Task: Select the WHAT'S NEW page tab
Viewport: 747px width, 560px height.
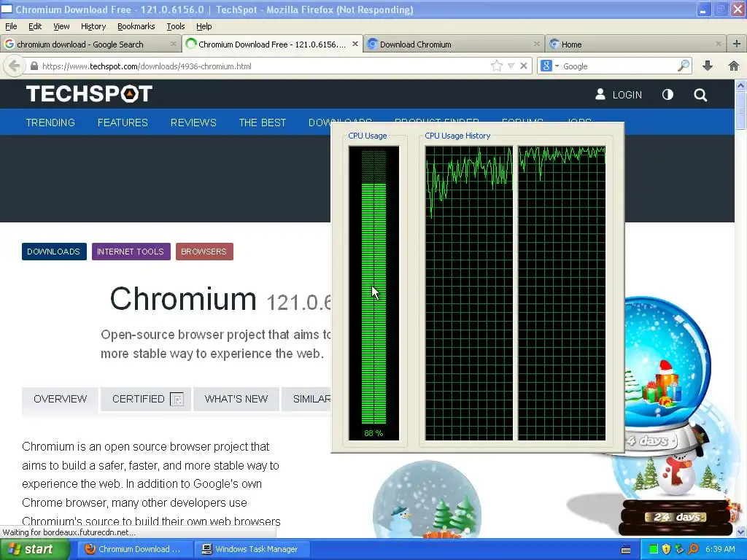Action: (236, 399)
